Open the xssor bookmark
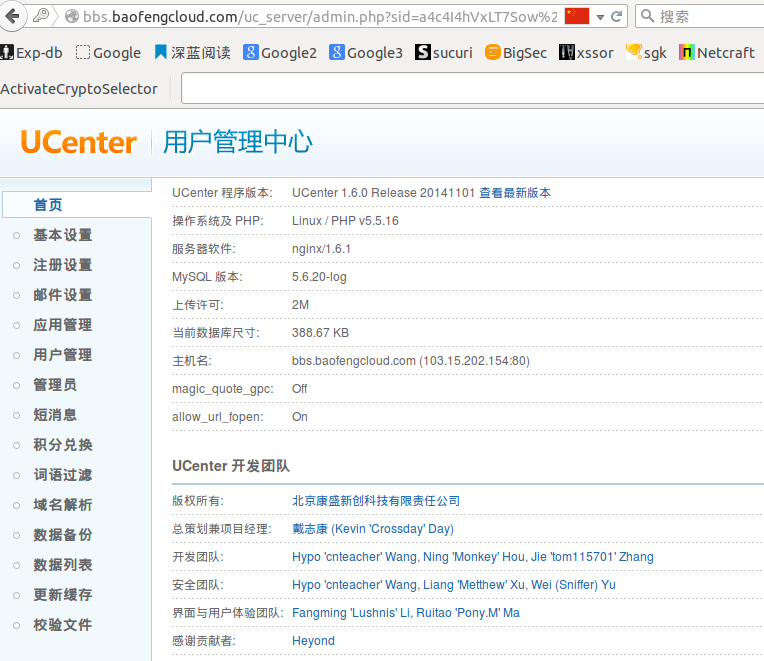 [586, 53]
